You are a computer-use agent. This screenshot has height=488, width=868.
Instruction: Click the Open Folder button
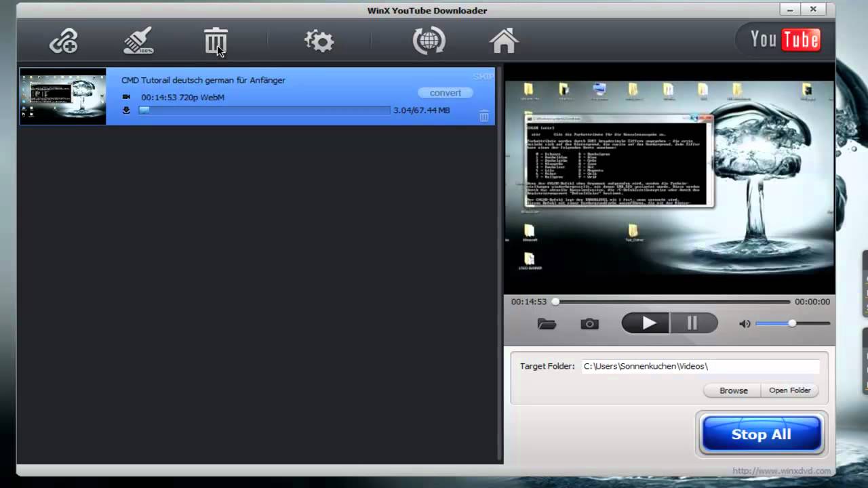click(x=789, y=390)
